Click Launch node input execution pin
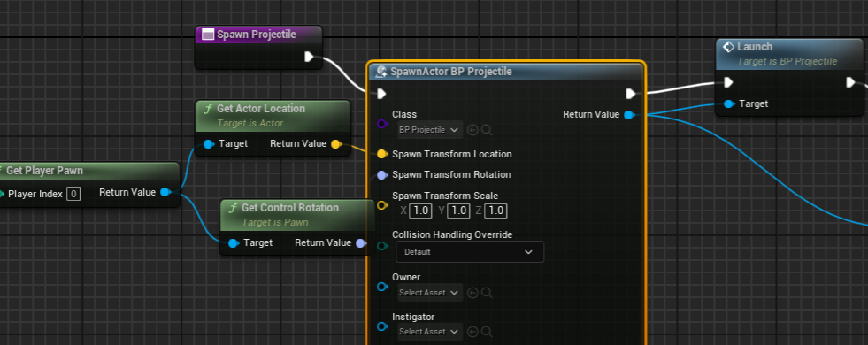This screenshot has width=868, height=345. tap(728, 82)
